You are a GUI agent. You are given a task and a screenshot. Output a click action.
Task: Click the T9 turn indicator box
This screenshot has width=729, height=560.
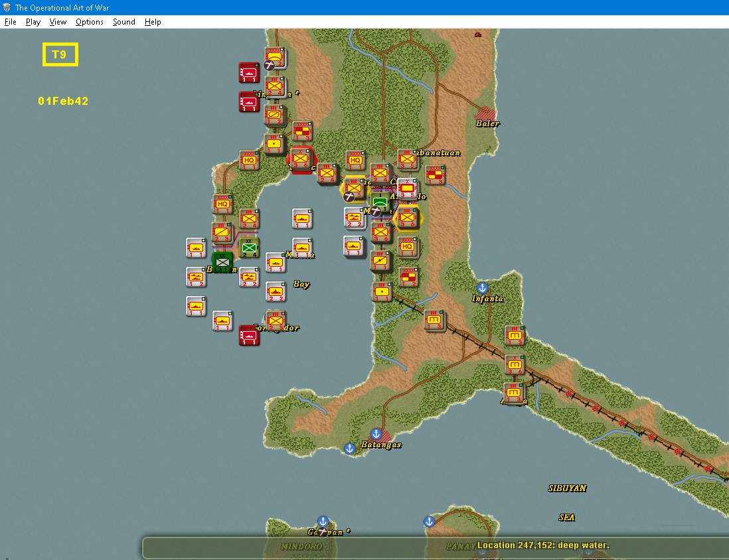pos(60,54)
